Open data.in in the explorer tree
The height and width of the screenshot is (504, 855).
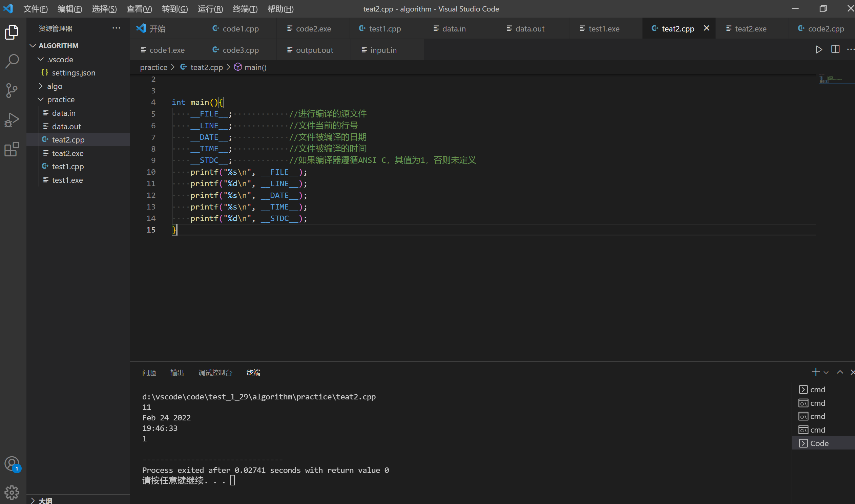click(78, 113)
